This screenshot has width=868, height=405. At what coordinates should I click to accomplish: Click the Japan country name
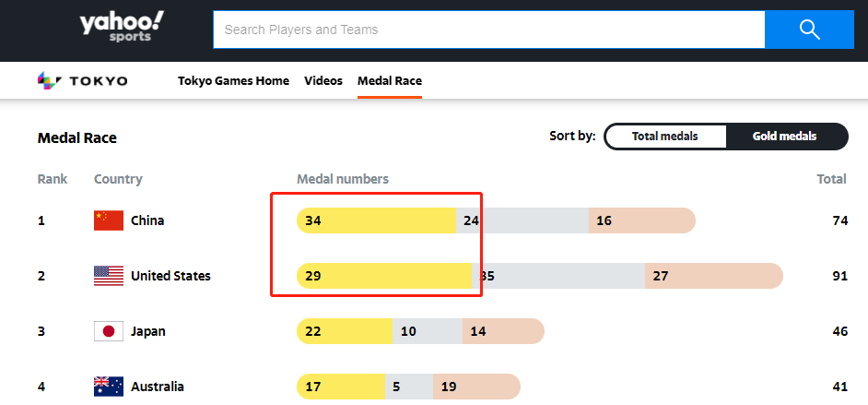click(148, 331)
